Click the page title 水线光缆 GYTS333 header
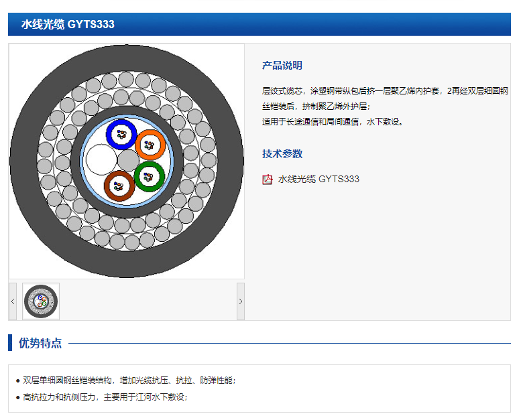The image size is (517, 420). pos(68,25)
